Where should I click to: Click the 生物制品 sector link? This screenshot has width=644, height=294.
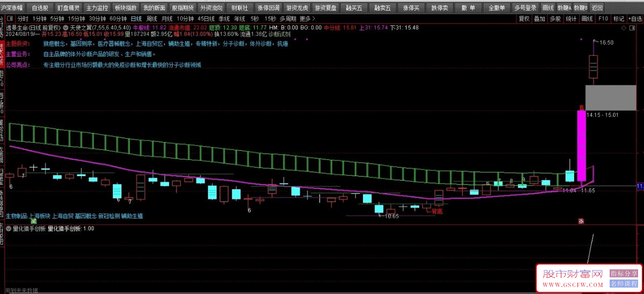pyautogui.click(x=16, y=216)
